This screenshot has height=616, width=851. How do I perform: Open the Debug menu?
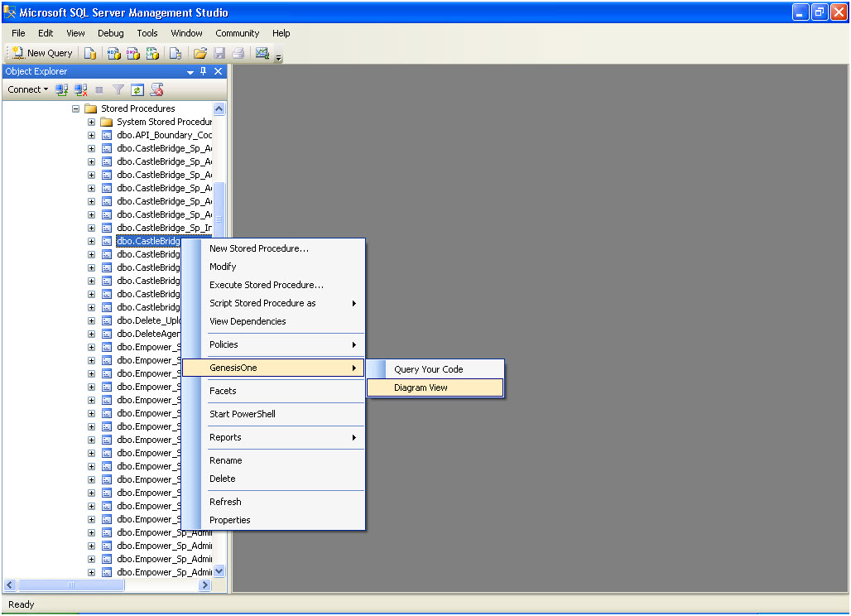click(x=111, y=33)
